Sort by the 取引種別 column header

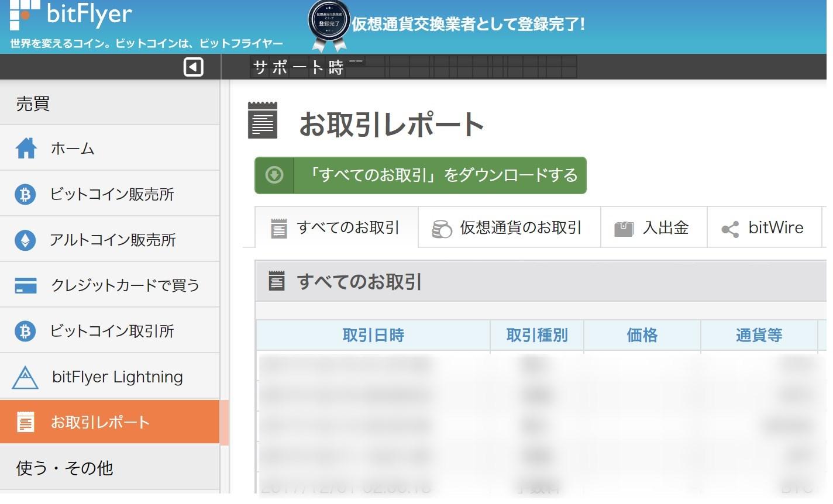pyautogui.click(x=537, y=335)
